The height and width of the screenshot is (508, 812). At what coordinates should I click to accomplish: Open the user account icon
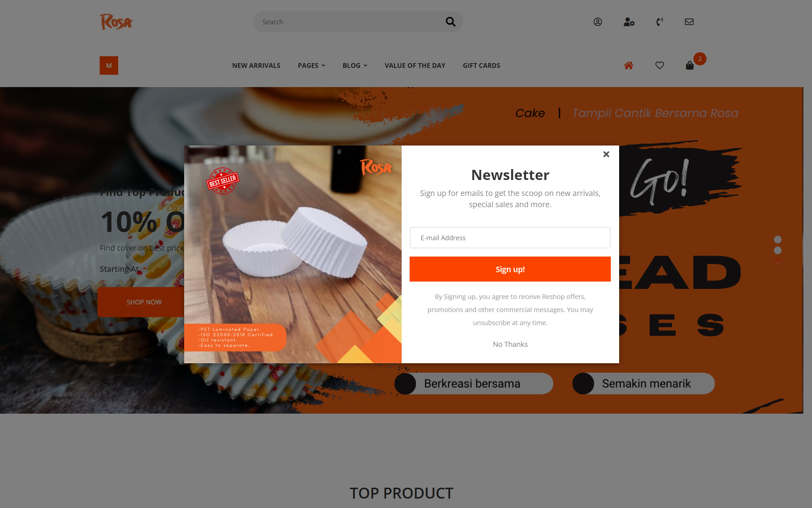click(598, 22)
